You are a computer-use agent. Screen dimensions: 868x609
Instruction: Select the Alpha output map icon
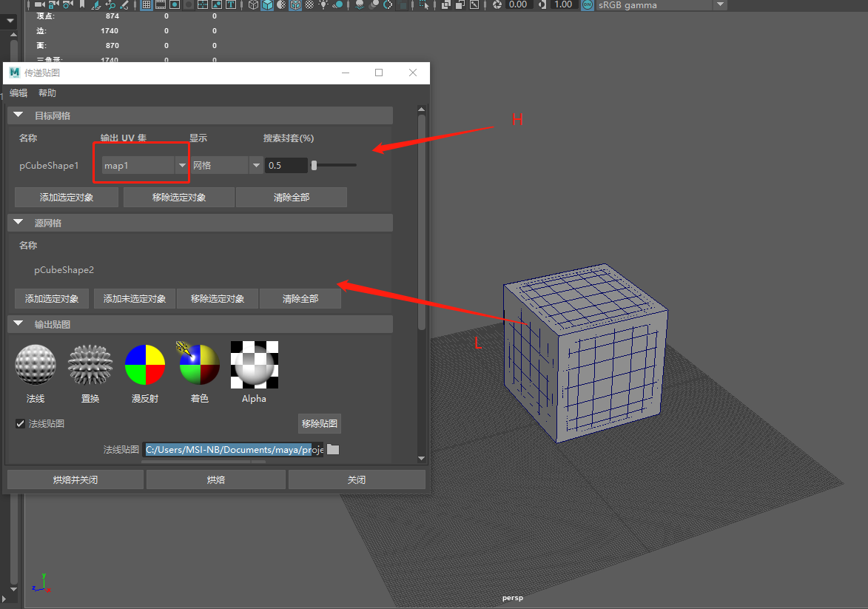pyautogui.click(x=254, y=364)
